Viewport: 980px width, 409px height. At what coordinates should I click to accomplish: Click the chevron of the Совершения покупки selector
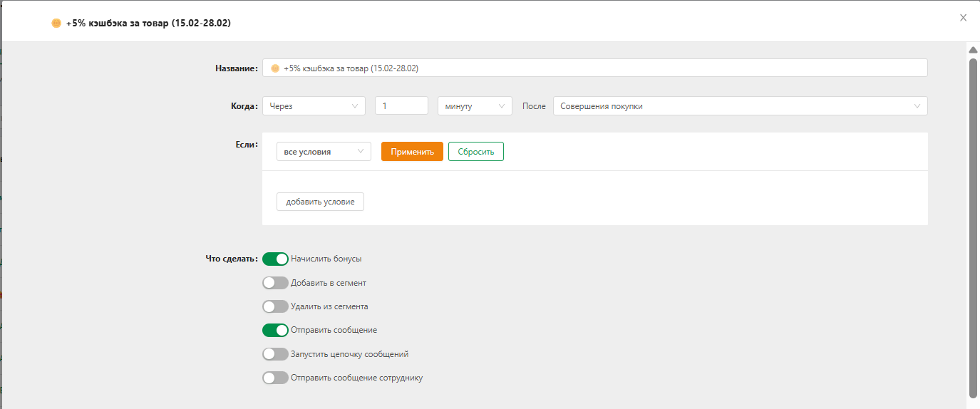pos(917,106)
